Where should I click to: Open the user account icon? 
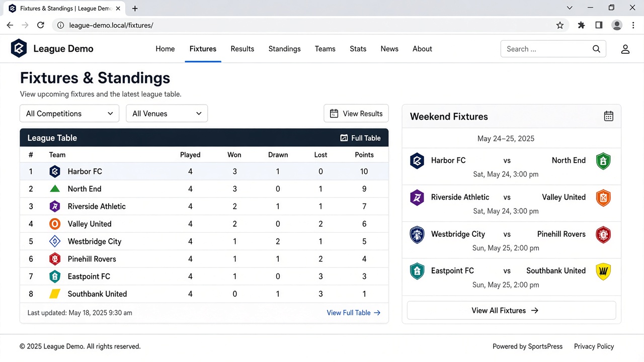coord(625,49)
